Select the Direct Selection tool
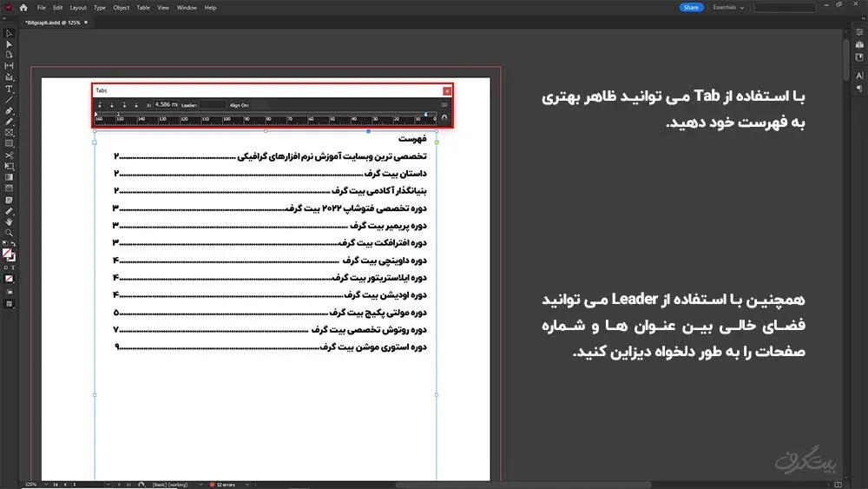The image size is (868, 489). point(9,44)
